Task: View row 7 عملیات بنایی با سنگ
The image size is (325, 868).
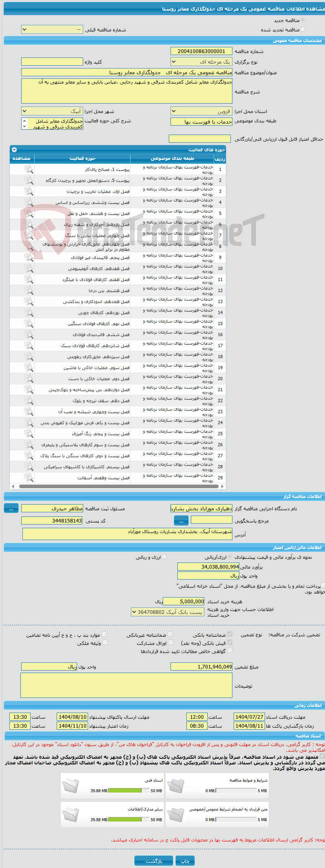Action: click(x=29, y=235)
